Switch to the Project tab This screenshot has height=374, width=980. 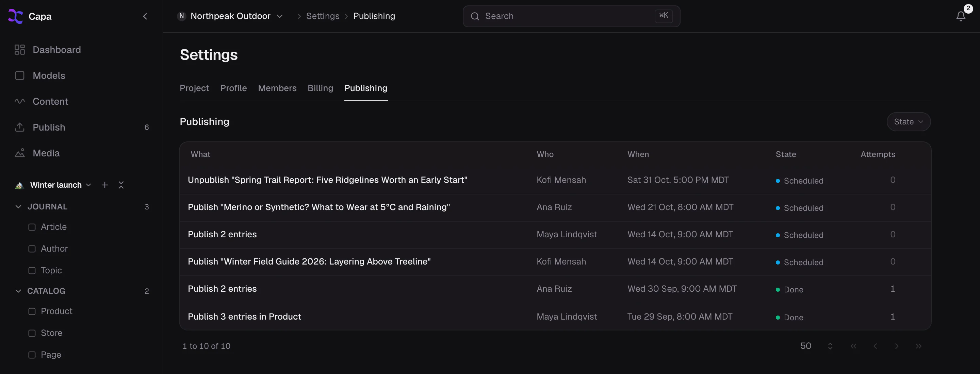(194, 88)
